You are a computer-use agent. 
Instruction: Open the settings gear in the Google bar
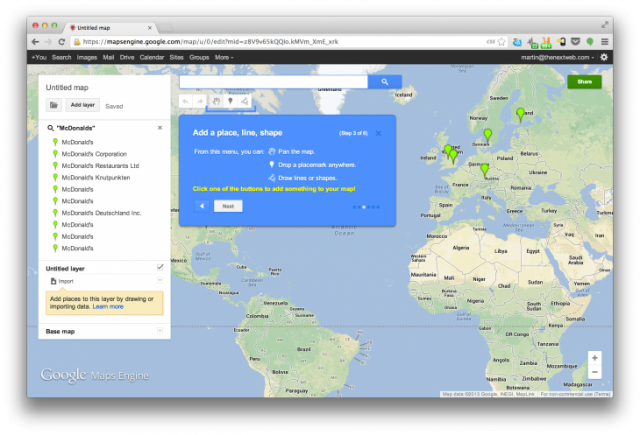point(603,57)
